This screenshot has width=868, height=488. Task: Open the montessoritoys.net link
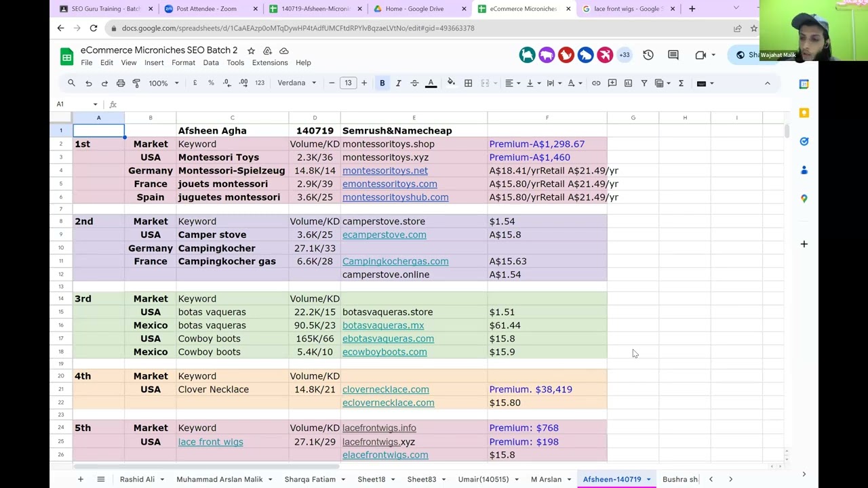[x=385, y=171]
